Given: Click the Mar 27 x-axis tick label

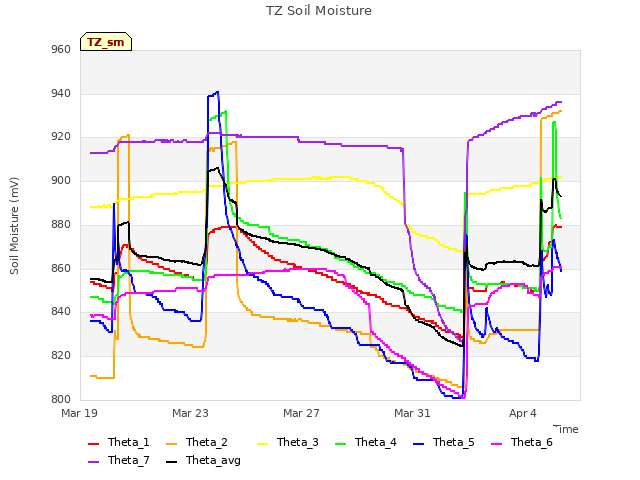Looking at the screenshot, I should [301, 413].
